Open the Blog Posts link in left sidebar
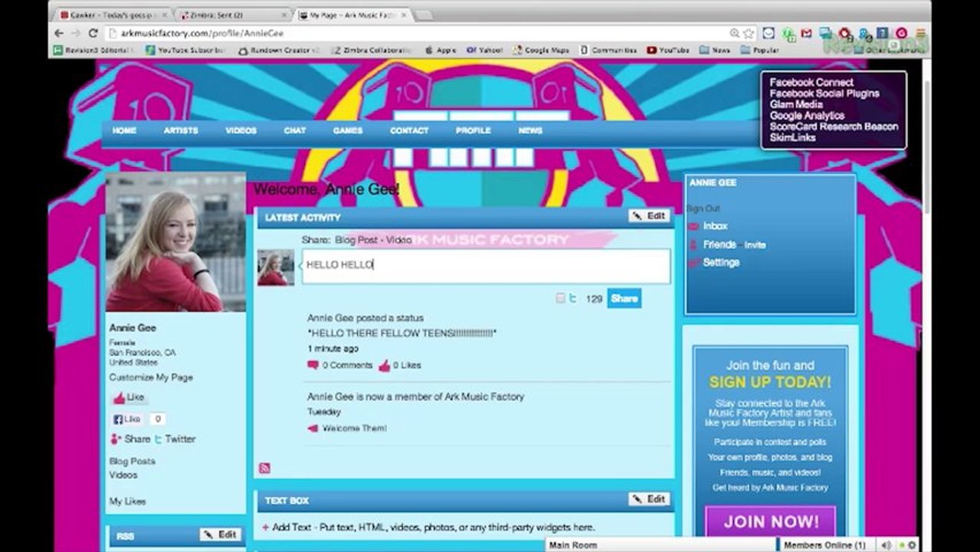The height and width of the screenshot is (552, 980). (132, 462)
